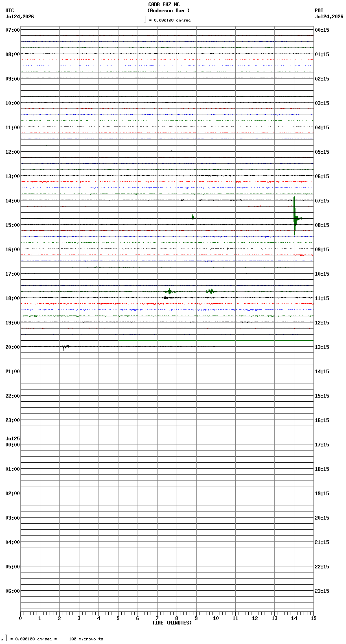Click the 13:15 PDT row label
This screenshot has height=644, width=346.
tap(322, 347)
